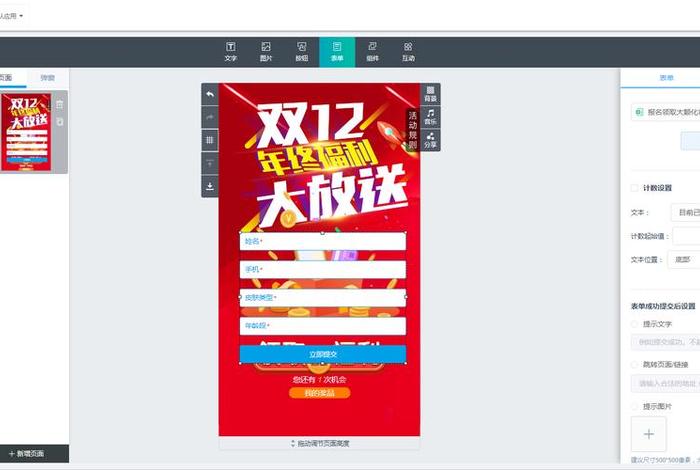Open the 文本位置 dropdown
The height and width of the screenshot is (470, 700).
[684, 259]
